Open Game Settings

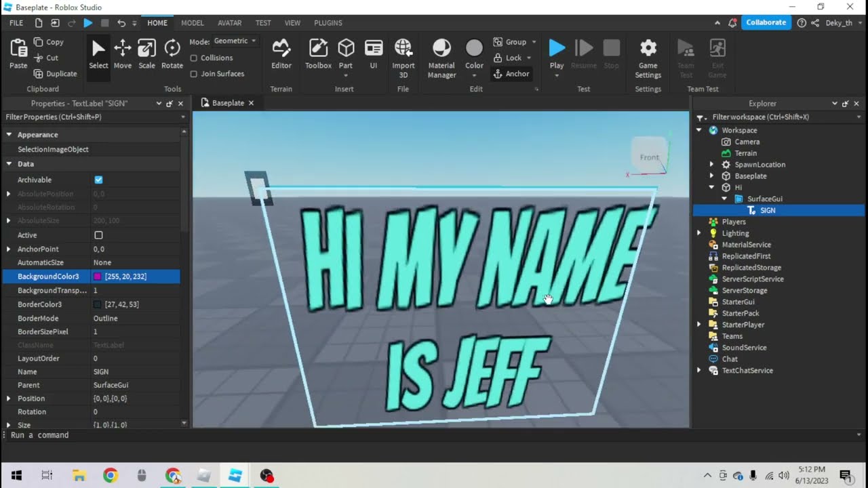tap(648, 56)
